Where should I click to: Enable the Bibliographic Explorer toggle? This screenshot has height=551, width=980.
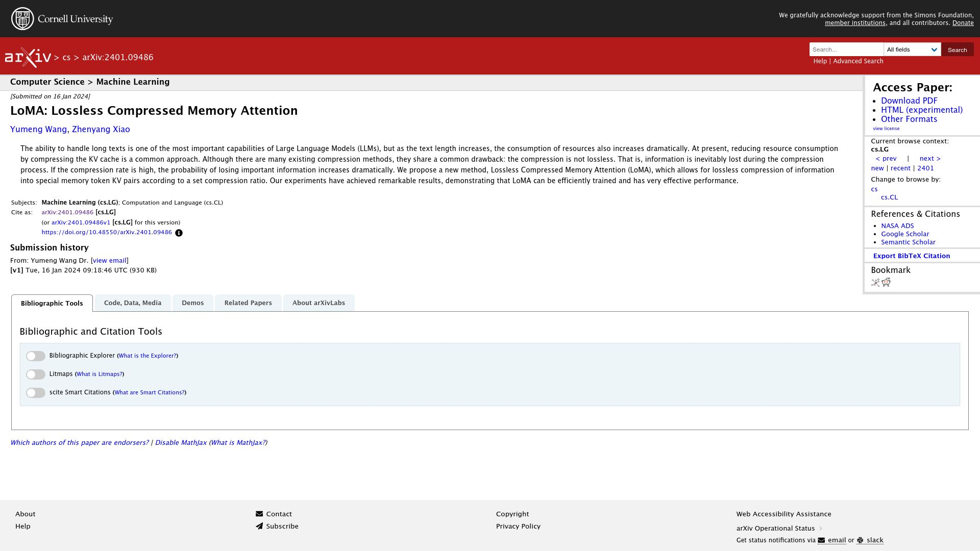point(36,356)
